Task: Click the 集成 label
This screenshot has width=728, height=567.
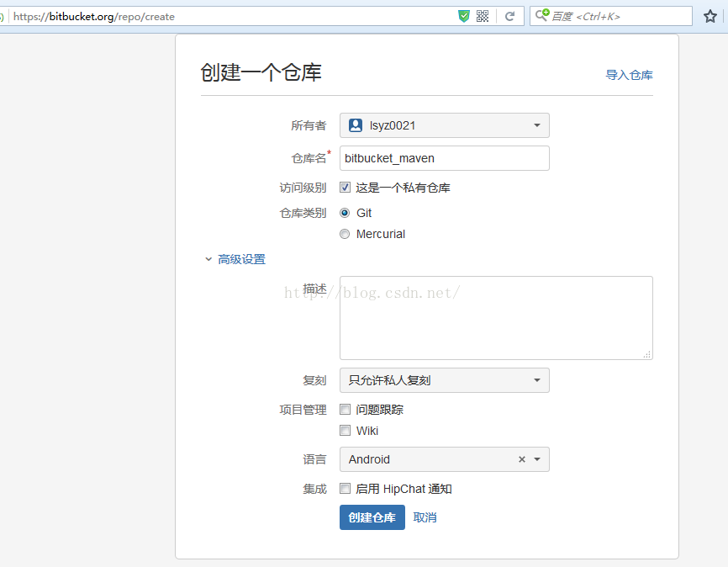Action: tap(314, 489)
